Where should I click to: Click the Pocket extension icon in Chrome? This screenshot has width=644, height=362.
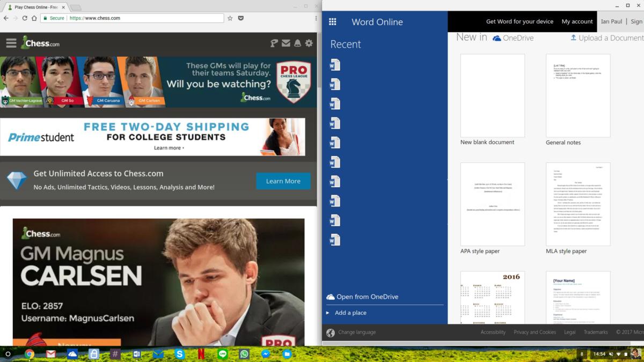tap(241, 18)
